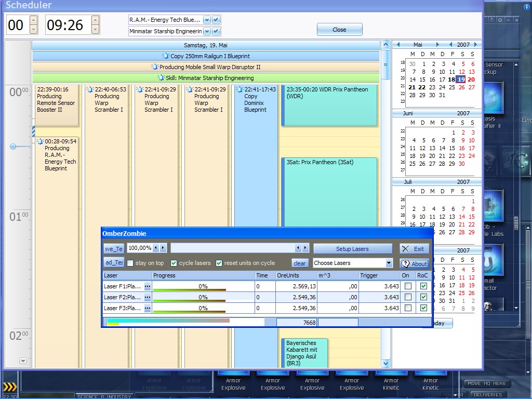This screenshot has width=532, height=399.
Task: Click the reminder bell on Copy Dominix Blueprint event
Action: [x=240, y=89]
